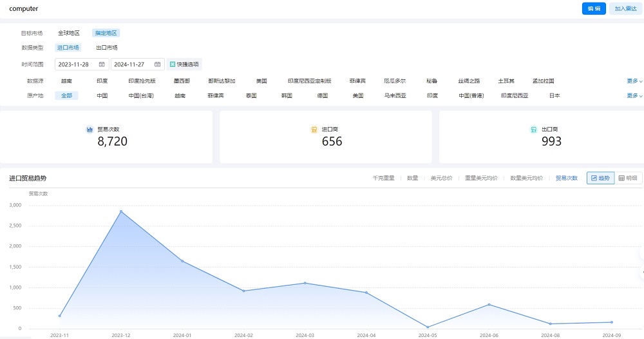This screenshot has height=339, width=644.
Task: Select 出口市场 data type
Action: click(x=106, y=48)
